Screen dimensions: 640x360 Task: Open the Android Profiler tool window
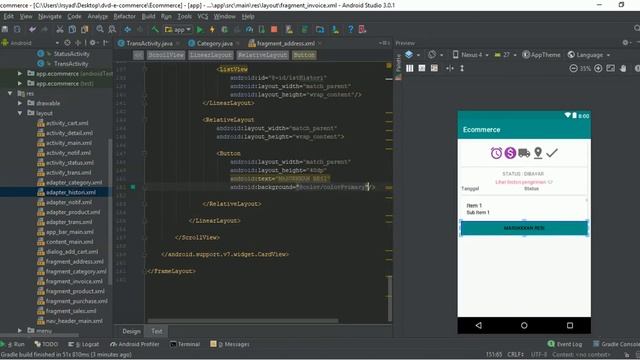tap(135, 344)
